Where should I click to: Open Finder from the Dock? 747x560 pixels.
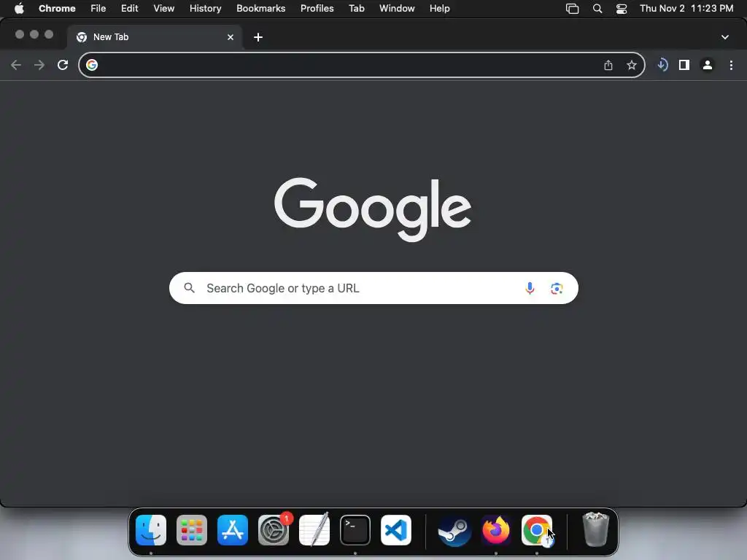click(x=151, y=530)
